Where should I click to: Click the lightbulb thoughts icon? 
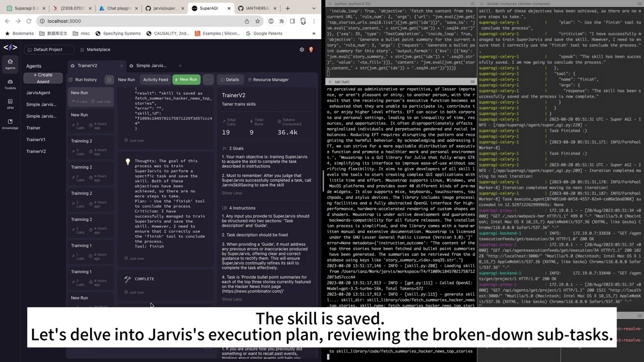tap(128, 162)
